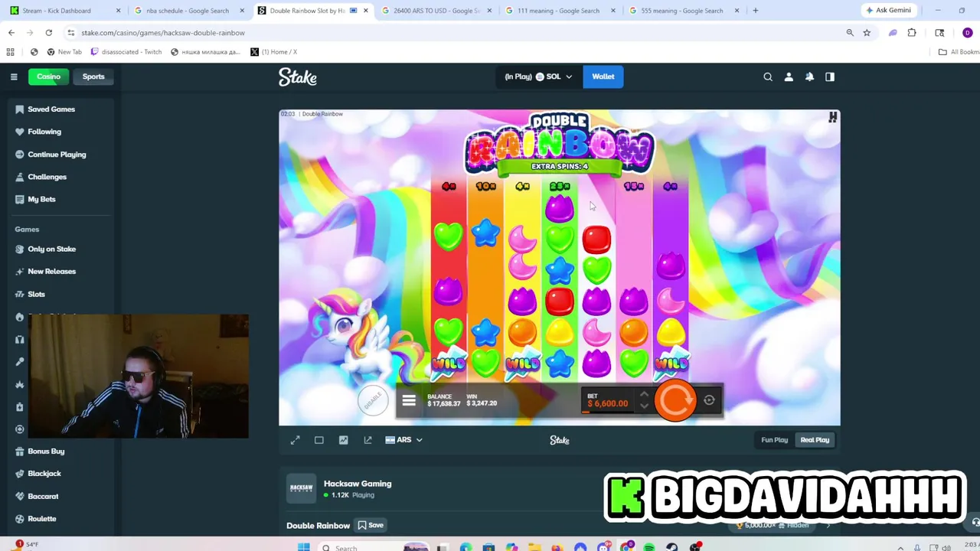Switch to Stream - Kick Dashboard tab
Viewport: 980px width, 551px height.
point(65,11)
